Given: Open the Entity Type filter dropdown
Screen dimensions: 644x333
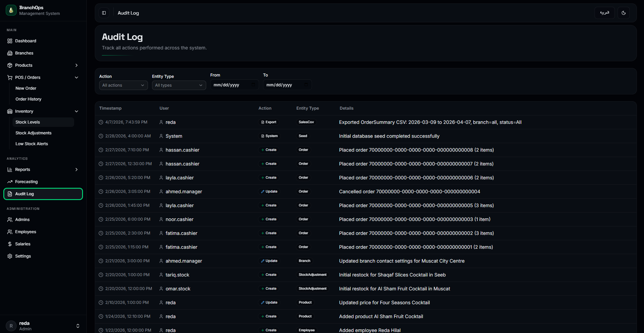Looking at the screenshot, I should [179, 85].
